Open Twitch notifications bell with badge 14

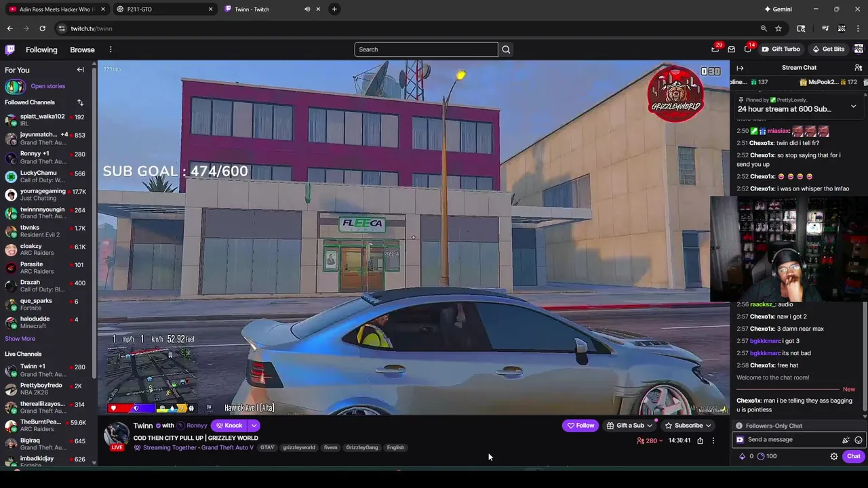point(748,49)
